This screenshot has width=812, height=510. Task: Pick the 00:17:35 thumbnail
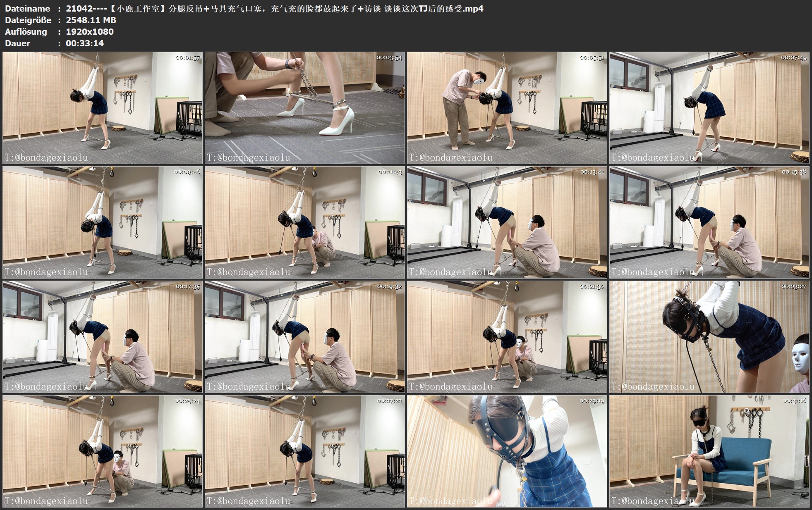pyautogui.click(x=103, y=337)
